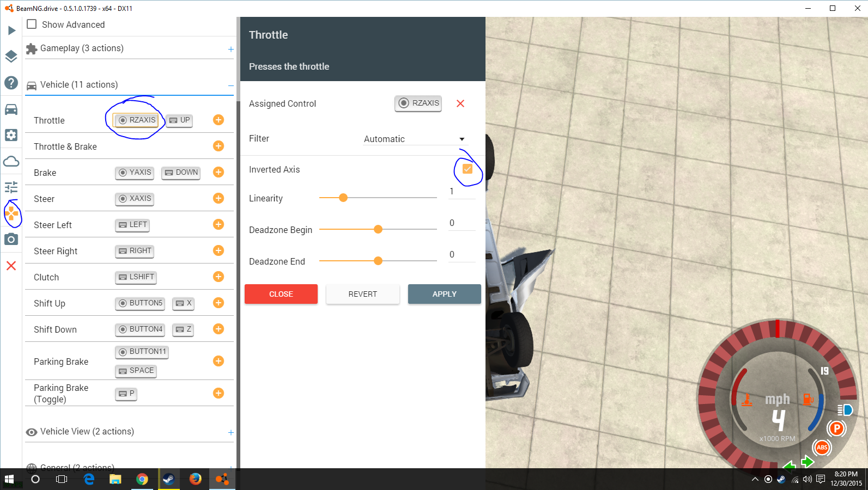Screen dimensions: 868x490
Task: Select the SPACE binding for Parking Brake
Action: [136, 371]
